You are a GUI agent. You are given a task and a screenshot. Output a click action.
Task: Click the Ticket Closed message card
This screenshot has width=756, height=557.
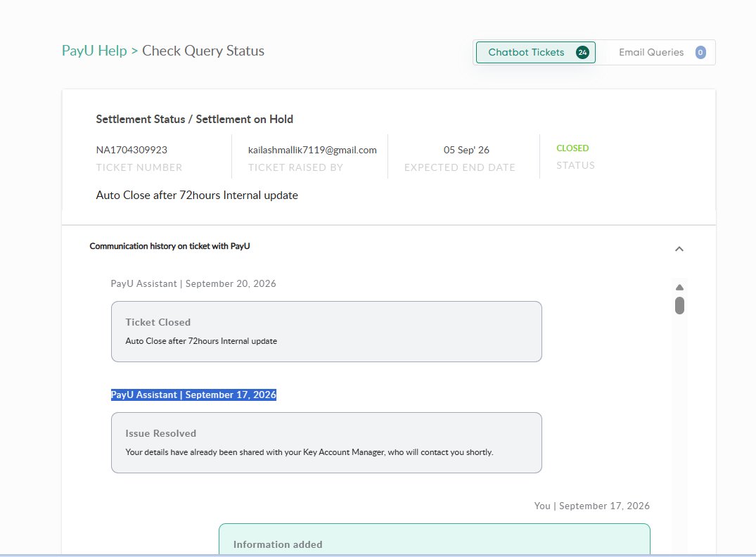(x=326, y=332)
